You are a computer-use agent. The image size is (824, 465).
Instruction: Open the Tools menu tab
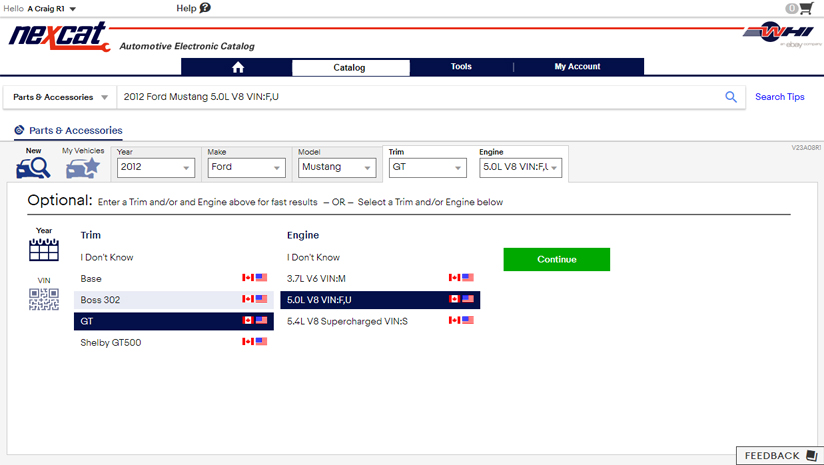(x=461, y=67)
